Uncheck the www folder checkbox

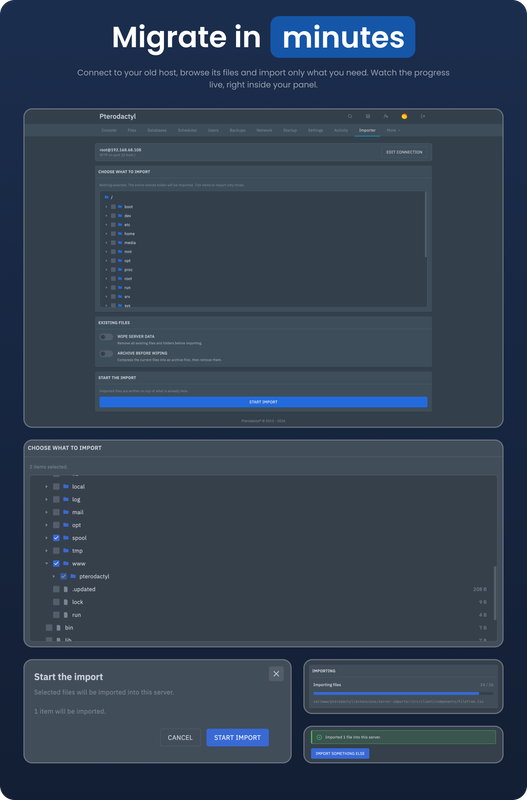tap(56, 563)
